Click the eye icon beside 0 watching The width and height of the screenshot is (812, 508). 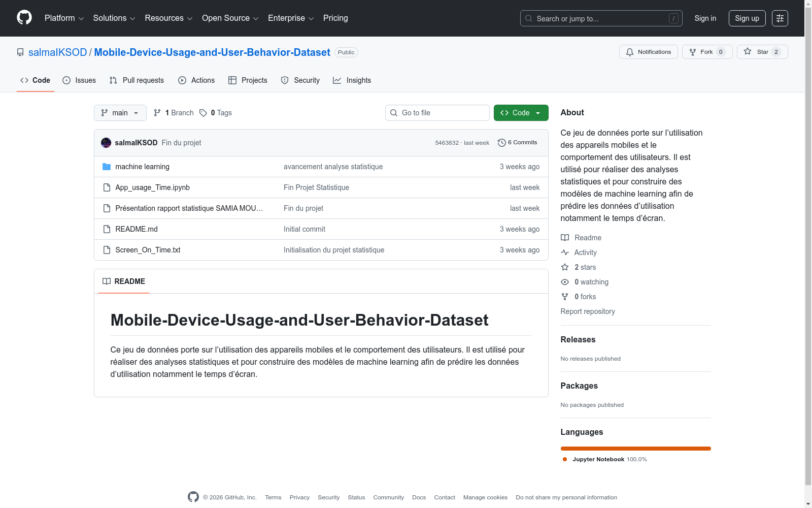point(565,282)
